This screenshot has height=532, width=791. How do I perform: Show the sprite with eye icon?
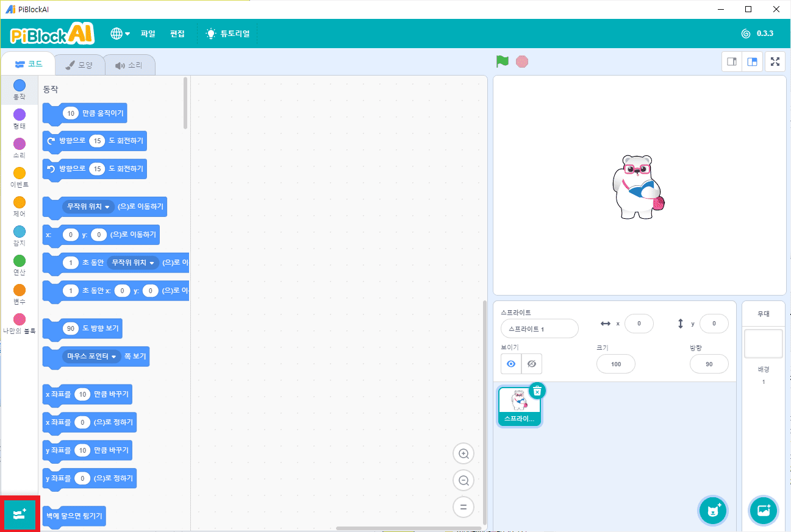coord(511,364)
